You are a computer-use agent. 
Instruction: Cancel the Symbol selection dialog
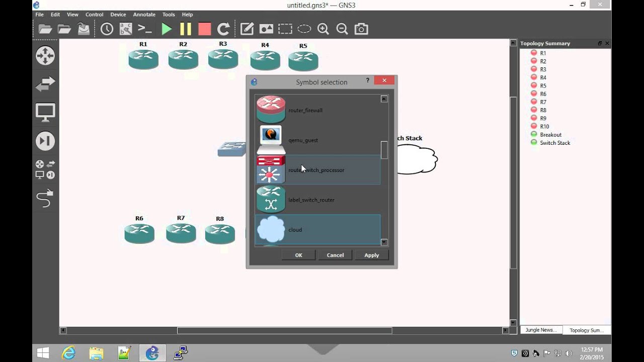[335, 255]
